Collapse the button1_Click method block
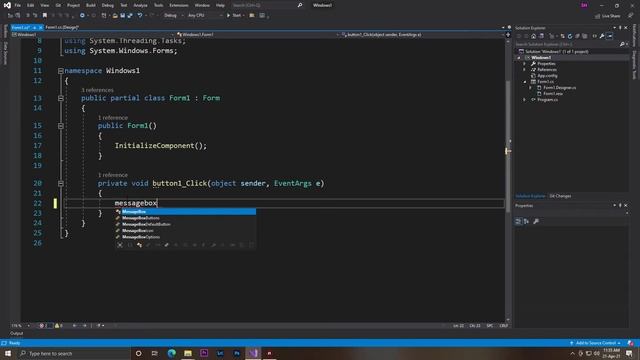Viewport: 640px width, 360px height. click(60, 184)
